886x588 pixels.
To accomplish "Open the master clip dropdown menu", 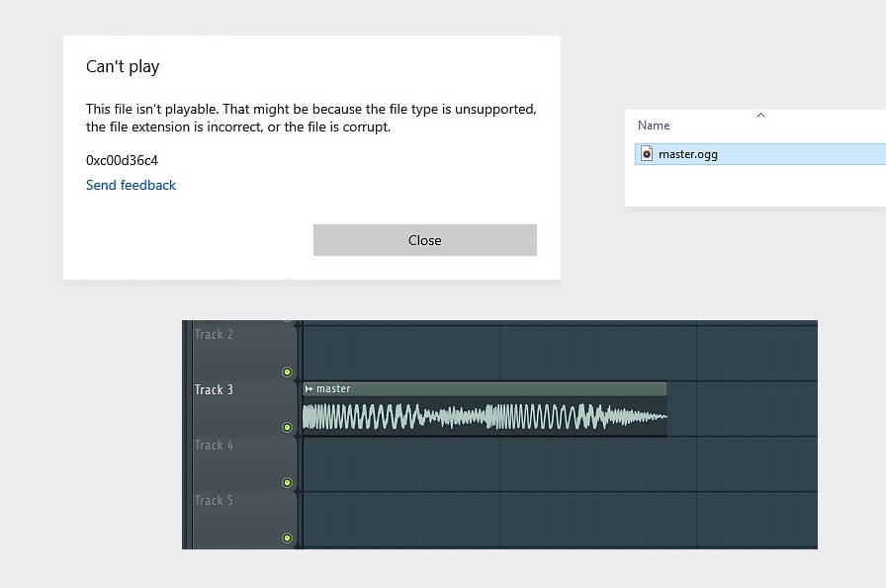I will (310, 389).
